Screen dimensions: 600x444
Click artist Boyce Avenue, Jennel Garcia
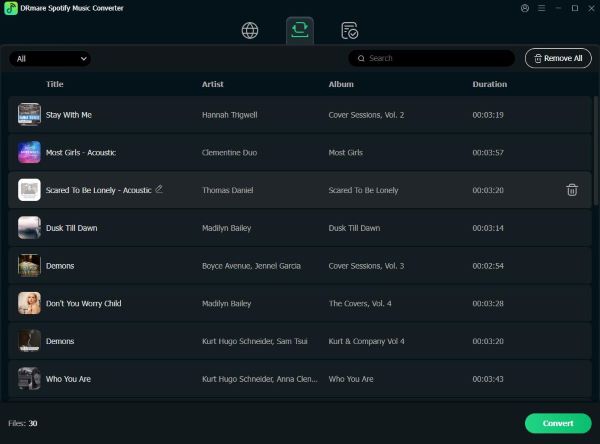251,266
